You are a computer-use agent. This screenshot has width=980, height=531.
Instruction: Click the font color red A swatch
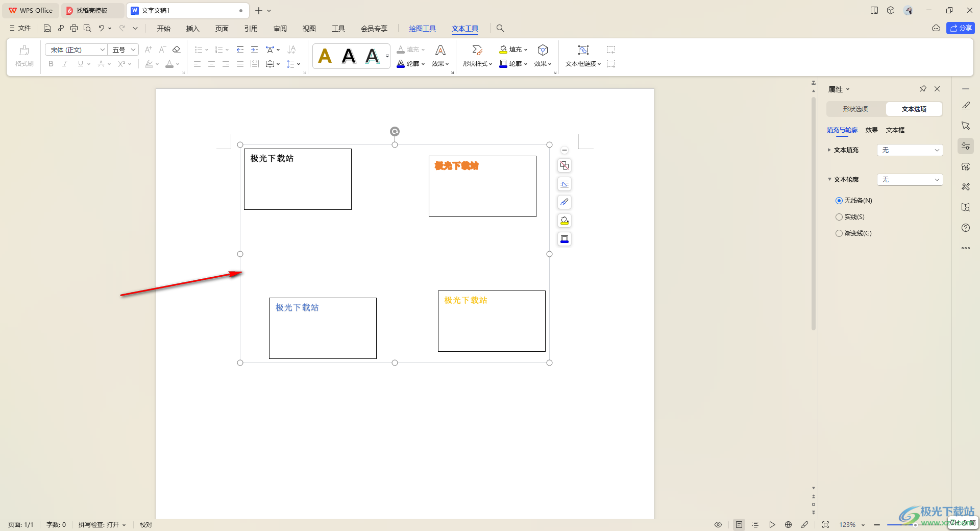169,64
